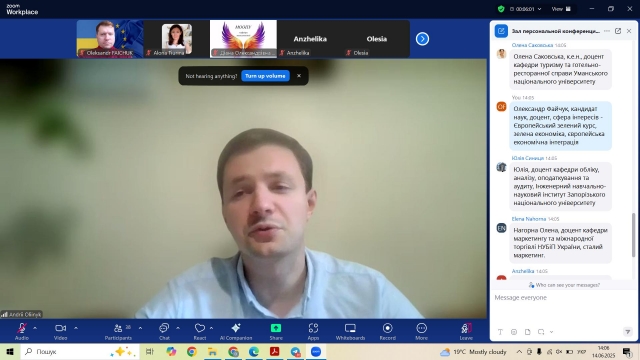Click the EN avatar of Elena Nahorna
The image size is (640, 360).
501,228
